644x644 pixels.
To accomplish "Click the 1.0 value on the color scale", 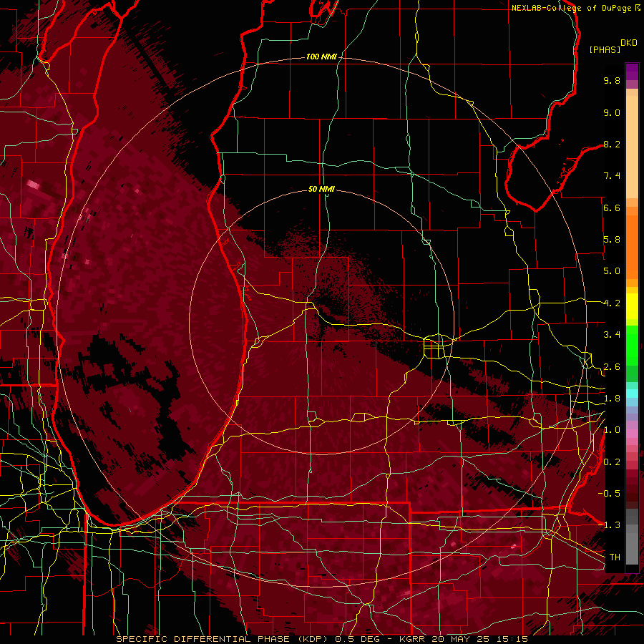I will 612,430.
